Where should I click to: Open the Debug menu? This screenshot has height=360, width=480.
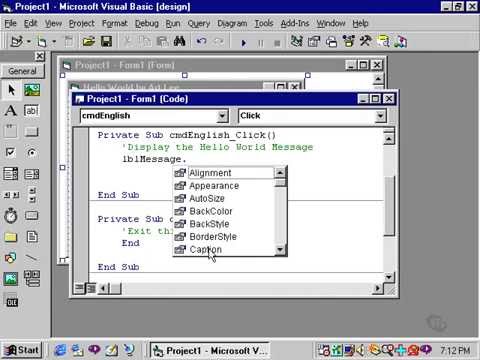pos(147,23)
